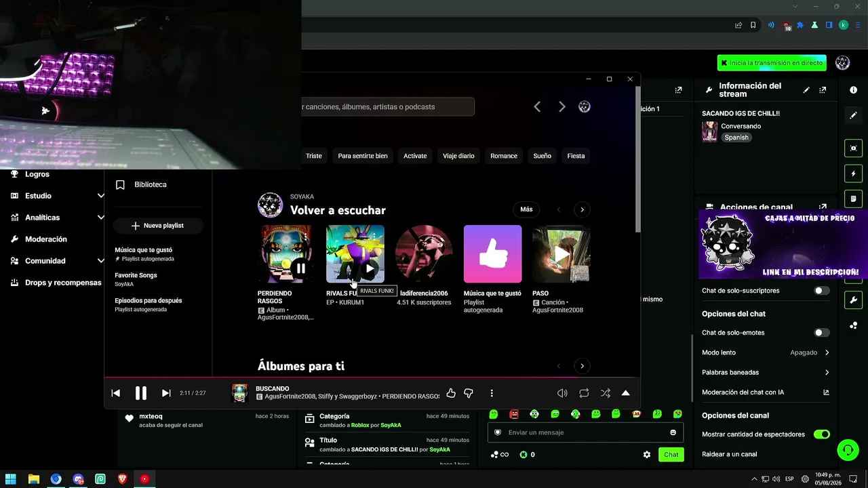Edit stream info with the pencil icon
868x488 pixels.
[x=806, y=90]
